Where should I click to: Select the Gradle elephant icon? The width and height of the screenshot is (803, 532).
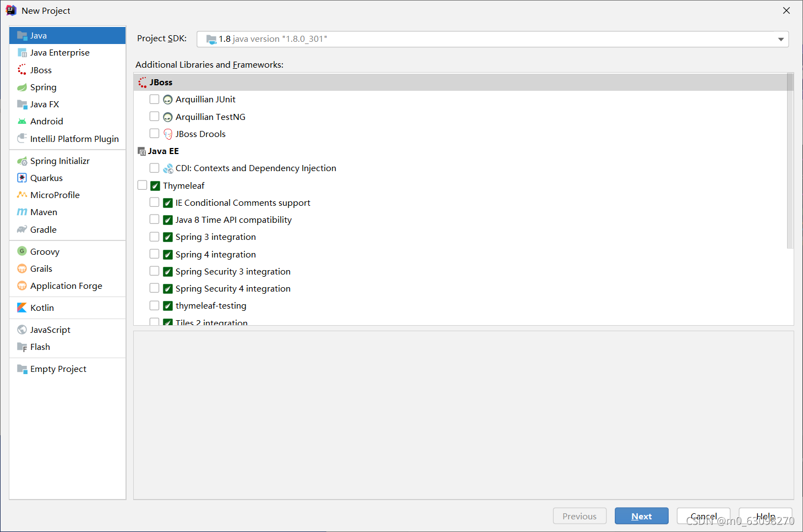[22, 229]
